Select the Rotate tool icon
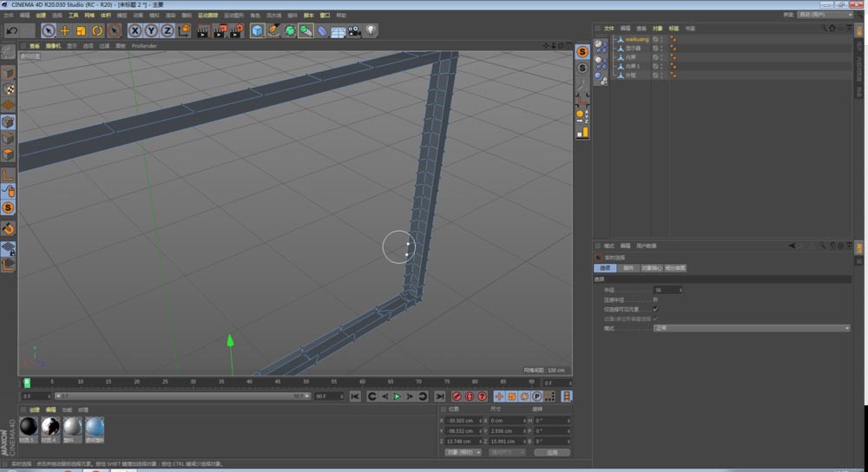 pos(97,30)
